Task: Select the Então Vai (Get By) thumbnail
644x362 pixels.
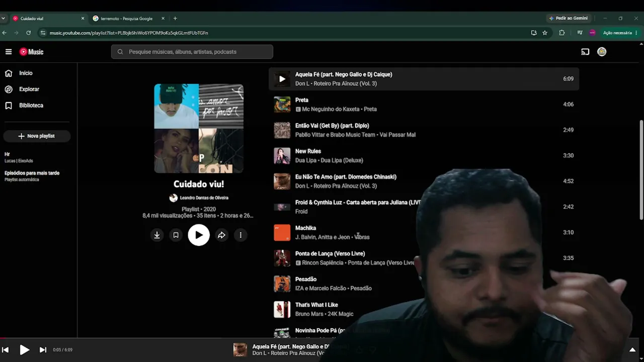Action: [x=282, y=130]
